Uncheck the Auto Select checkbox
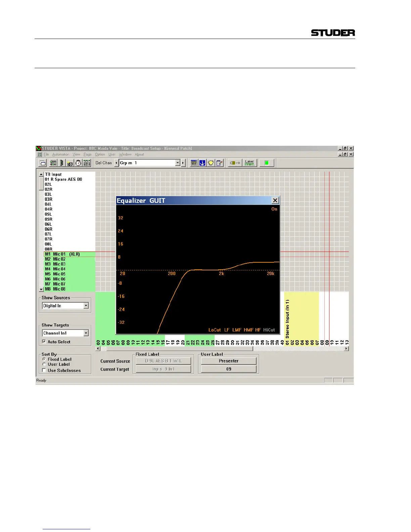The height and width of the screenshot is (532, 411). (x=44, y=342)
